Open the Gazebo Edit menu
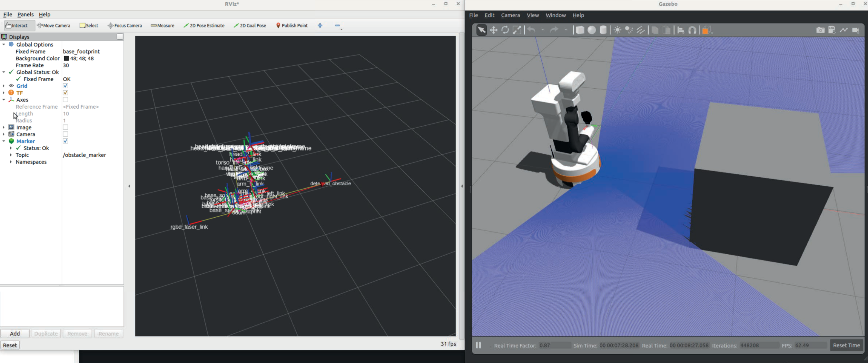This screenshot has height=363, width=868. 489,15
